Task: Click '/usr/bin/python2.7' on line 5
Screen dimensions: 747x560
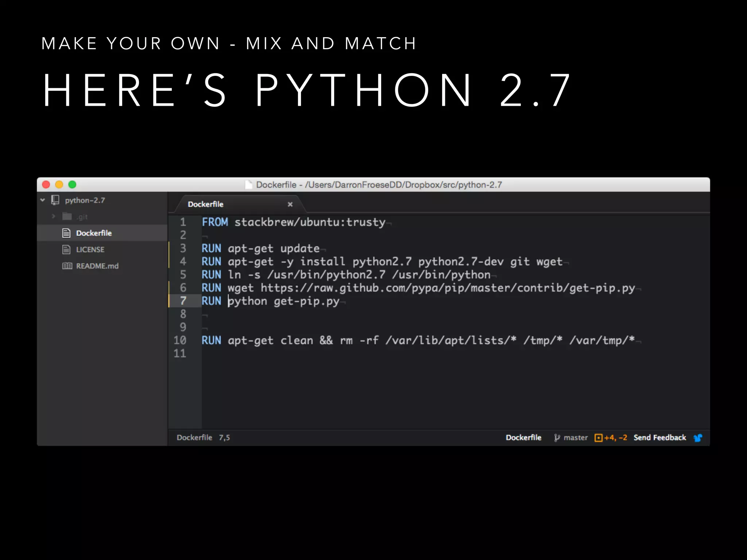Action: click(326, 275)
